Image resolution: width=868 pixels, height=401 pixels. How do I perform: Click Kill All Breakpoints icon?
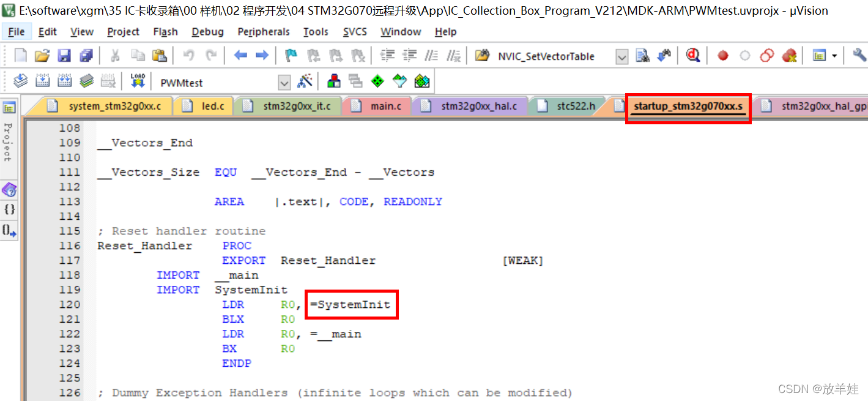click(789, 56)
